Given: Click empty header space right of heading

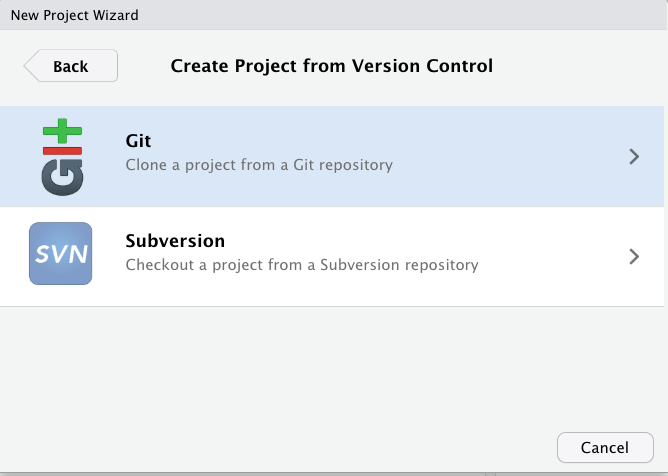Looking at the screenshot, I should [580, 66].
